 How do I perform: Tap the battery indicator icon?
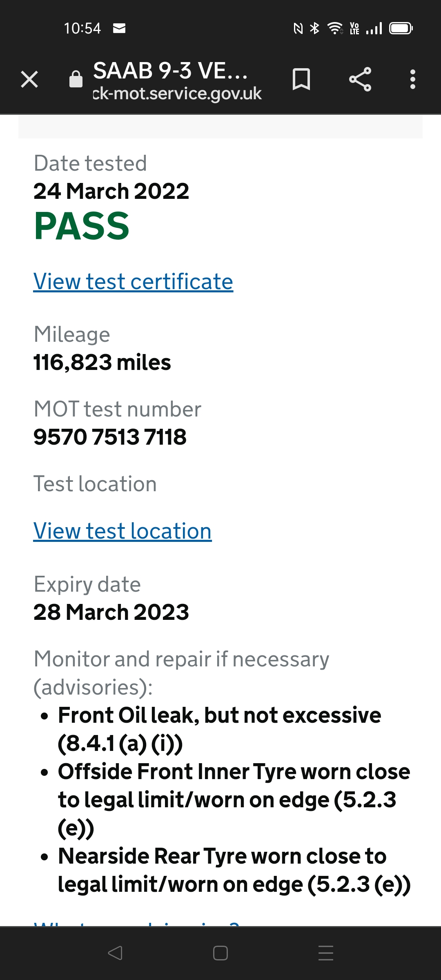point(401,28)
